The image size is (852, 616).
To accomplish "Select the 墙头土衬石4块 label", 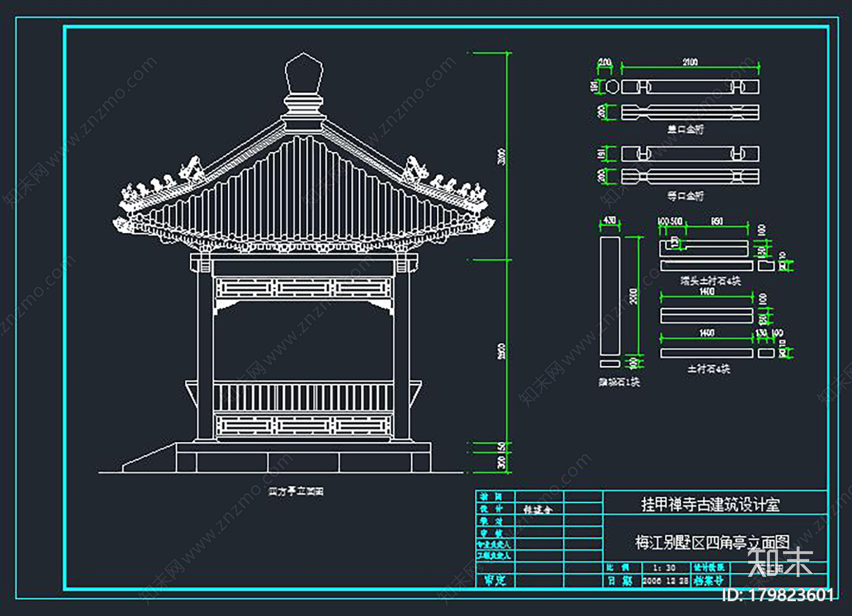I will (x=710, y=281).
